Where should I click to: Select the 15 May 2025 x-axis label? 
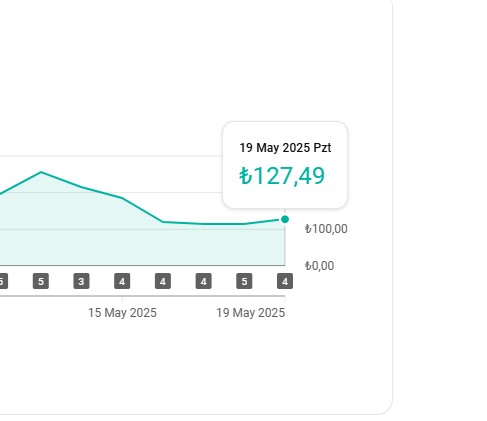122,313
